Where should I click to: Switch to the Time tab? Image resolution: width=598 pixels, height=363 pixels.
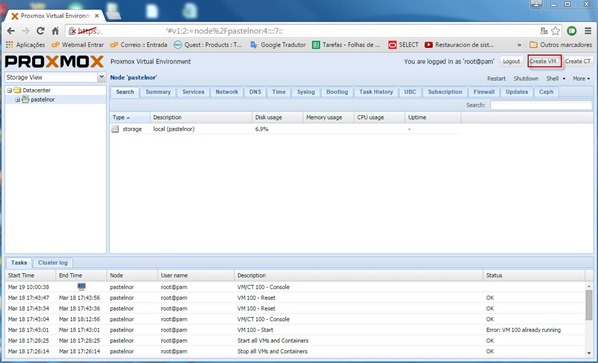[279, 92]
